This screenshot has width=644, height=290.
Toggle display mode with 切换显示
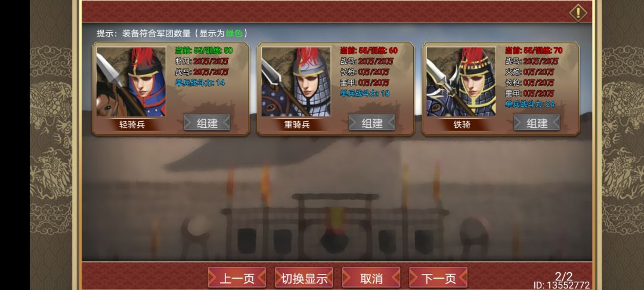(304, 277)
